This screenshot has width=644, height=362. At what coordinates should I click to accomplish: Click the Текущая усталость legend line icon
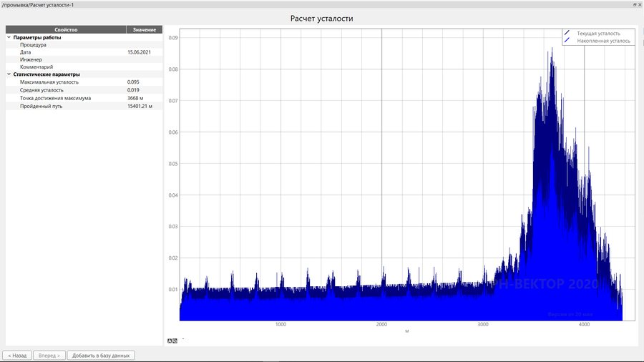567,34
